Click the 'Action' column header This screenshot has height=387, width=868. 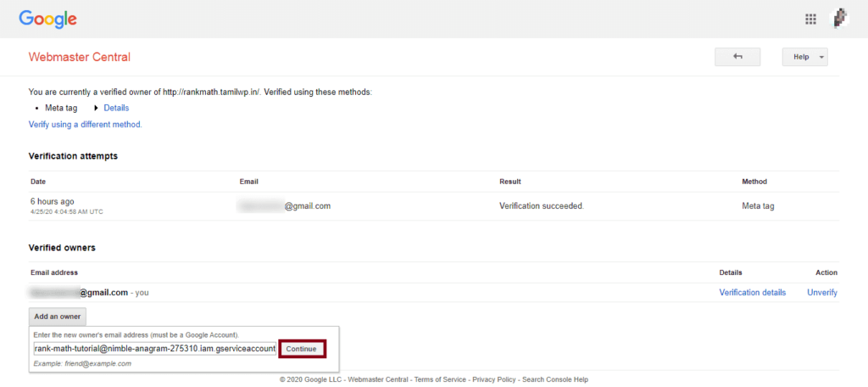pos(826,272)
